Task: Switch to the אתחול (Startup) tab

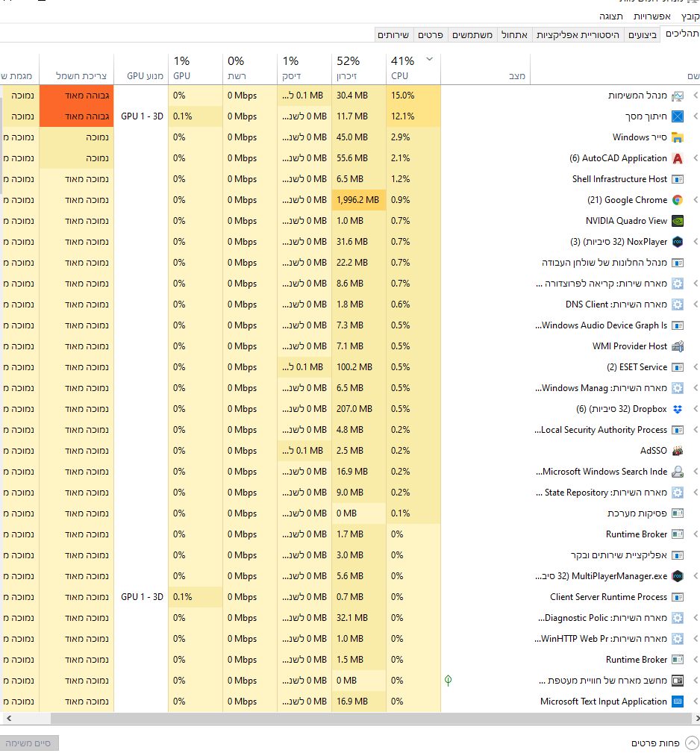Action: coord(514,35)
